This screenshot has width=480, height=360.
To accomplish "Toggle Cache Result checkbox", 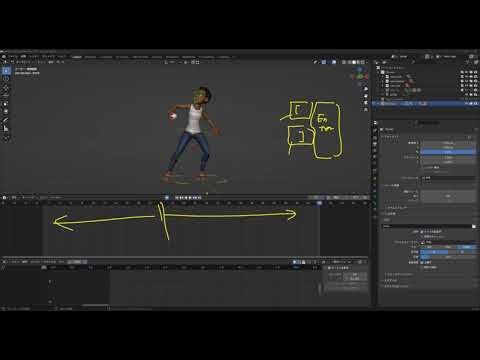I will pyautogui.click(x=422, y=236).
